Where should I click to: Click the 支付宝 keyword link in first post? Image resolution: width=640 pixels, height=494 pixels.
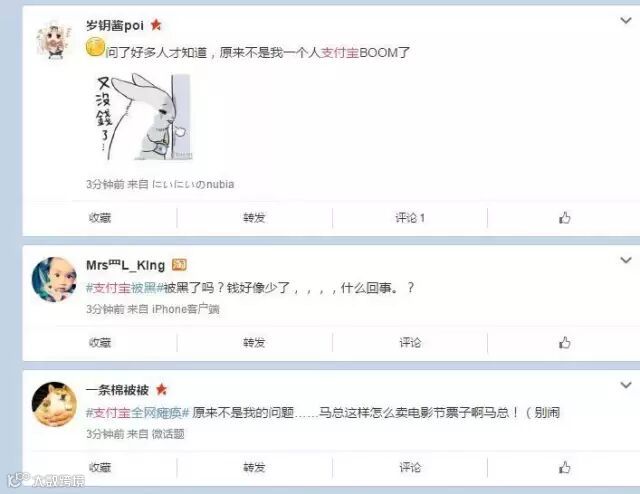pos(340,52)
